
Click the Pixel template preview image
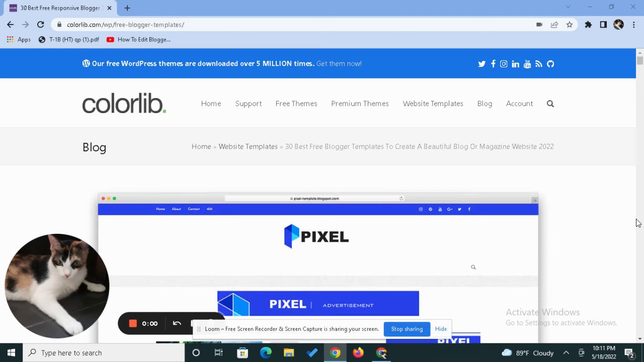[x=318, y=268]
